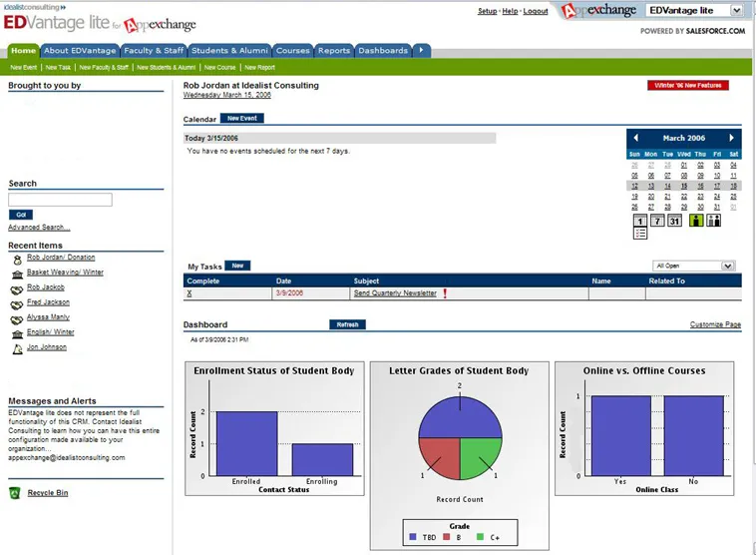Click handshake icon beside Alyssa Manly
Viewport: 756px width, 555px height.
(17, 320)
